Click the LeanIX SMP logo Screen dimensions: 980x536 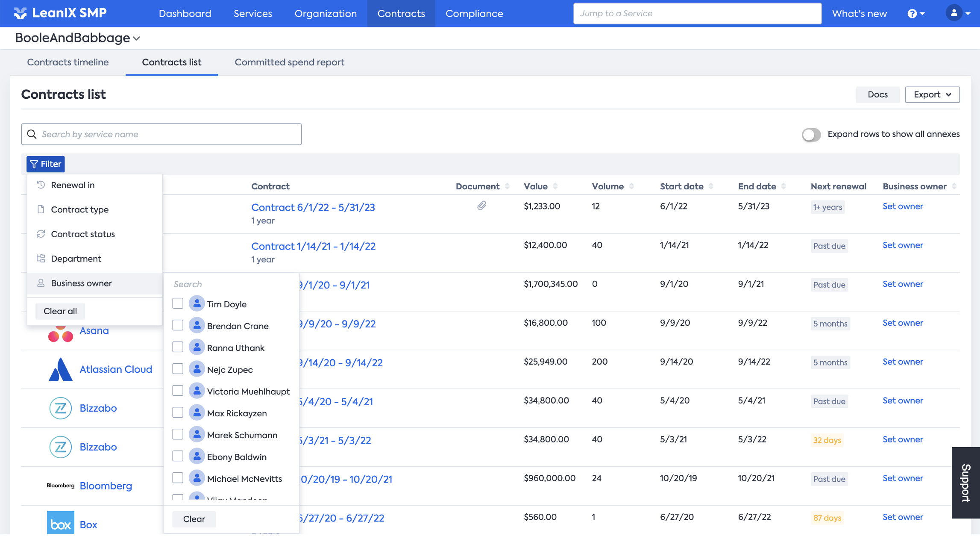(x=60, y=13)
